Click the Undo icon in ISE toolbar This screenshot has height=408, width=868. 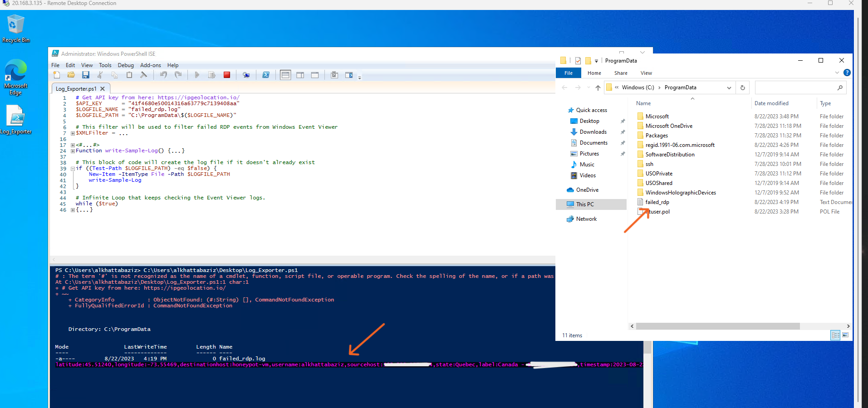tap(163, 75)
